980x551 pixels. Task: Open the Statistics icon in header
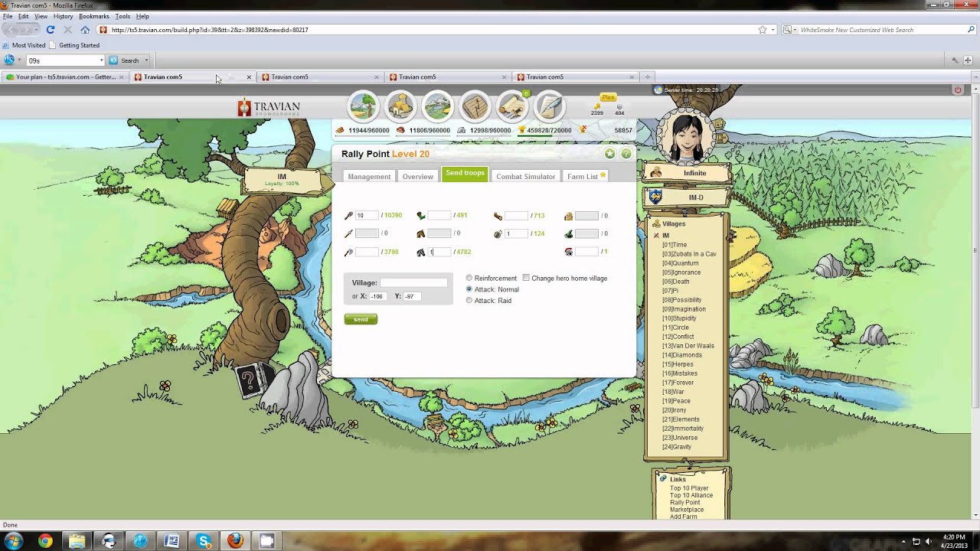point(475,107)
